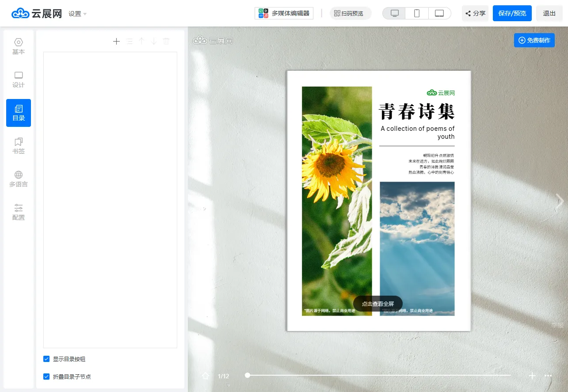Zoom in with the viewer plus icon
568x392 pixels.
point(532,376)
